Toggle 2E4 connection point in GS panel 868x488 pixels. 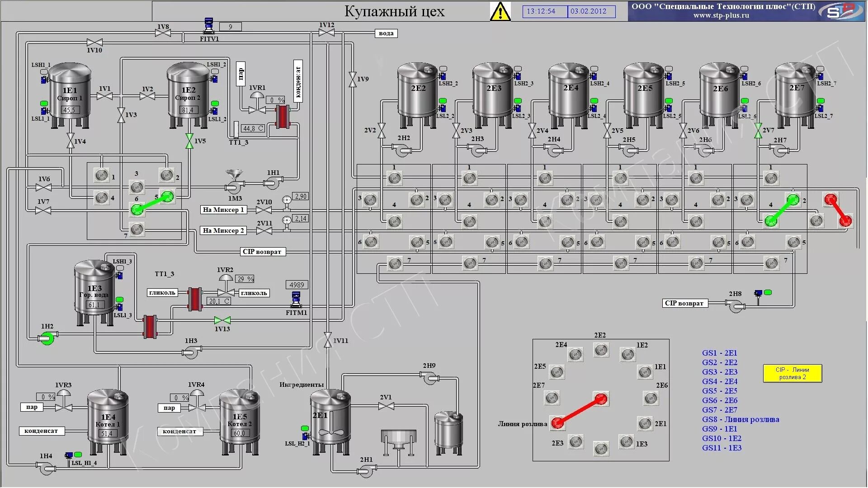point(575,355)
